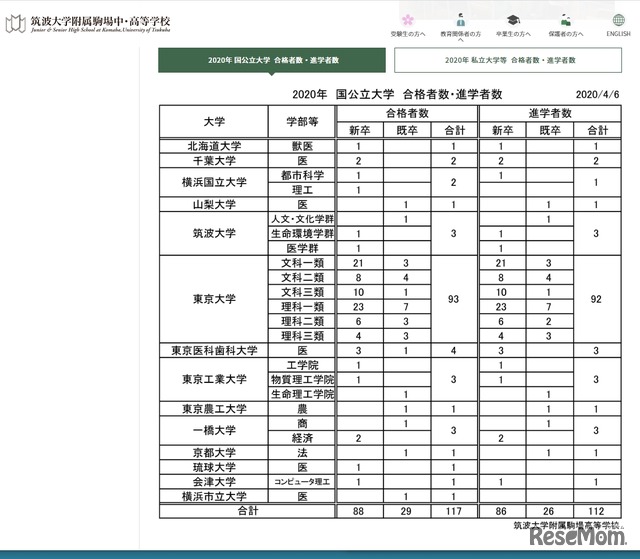640x559 pixels.
Task: Click the bottom-row value 86
Action: pyautogui.click(x=501, y=511)
